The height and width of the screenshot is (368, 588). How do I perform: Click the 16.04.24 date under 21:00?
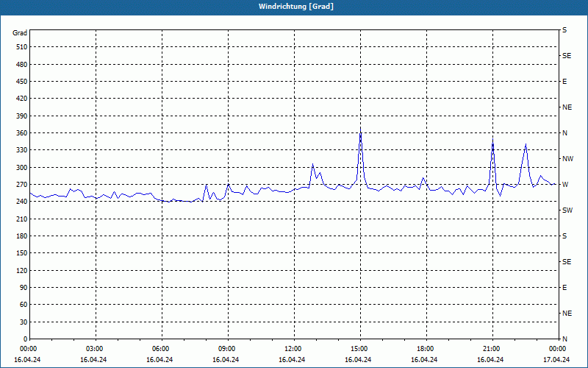click(x=490, y=360)
